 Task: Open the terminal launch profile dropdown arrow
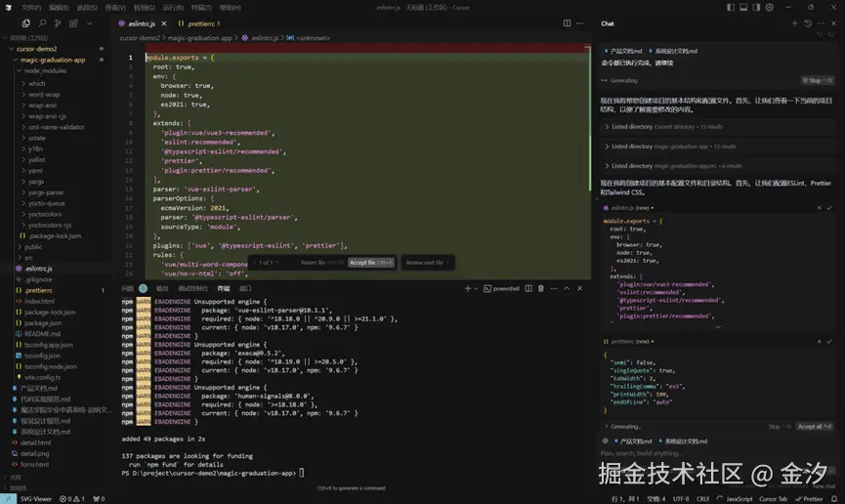tap(476, 288)
